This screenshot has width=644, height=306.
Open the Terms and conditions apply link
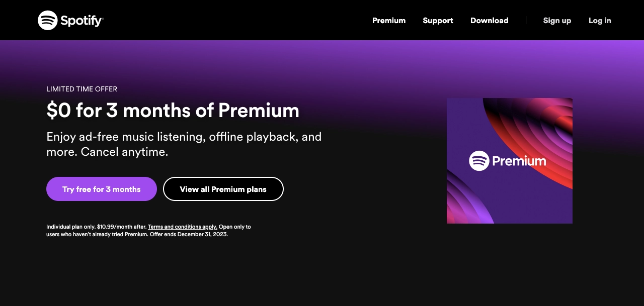click(182, 227)
